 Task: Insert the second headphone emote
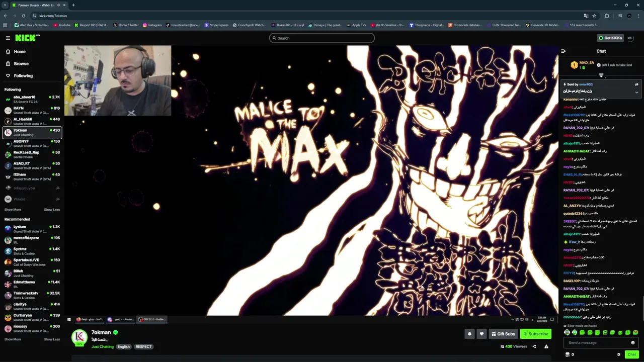575,332
